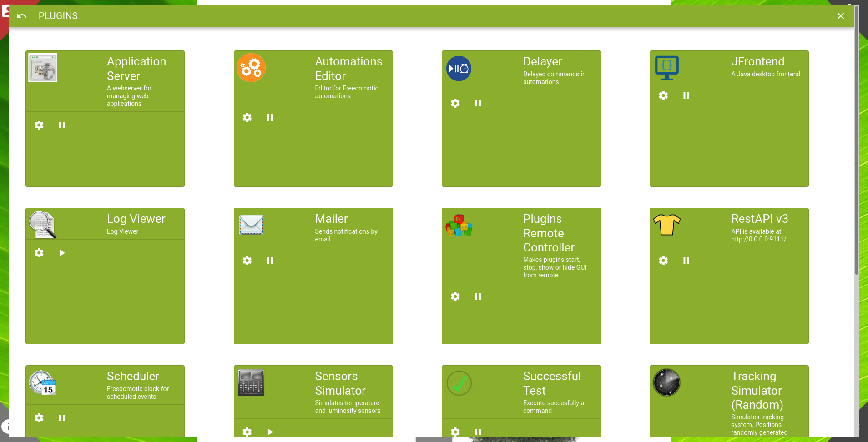This screenshot has height=442, width=868.
Task: Pause the RestAPI v3 plugin
Action: tap(686, 261)
